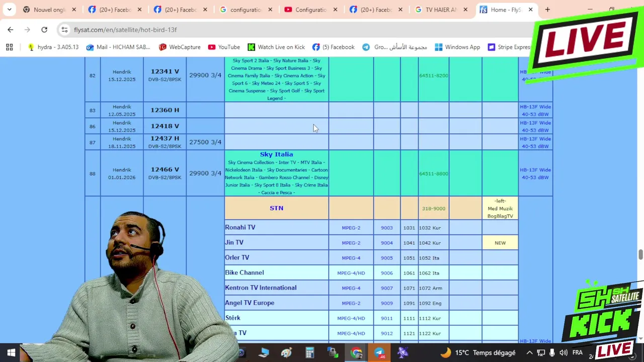
Task: Reload the FlySat page
Action: click(x=44, y=30)
